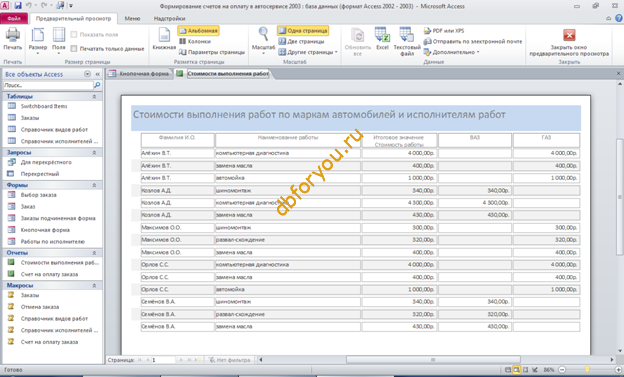Image resolution: width=624 pixels, height=377 pixels.
Task: Export report to Excel
Action: [382, 39]
